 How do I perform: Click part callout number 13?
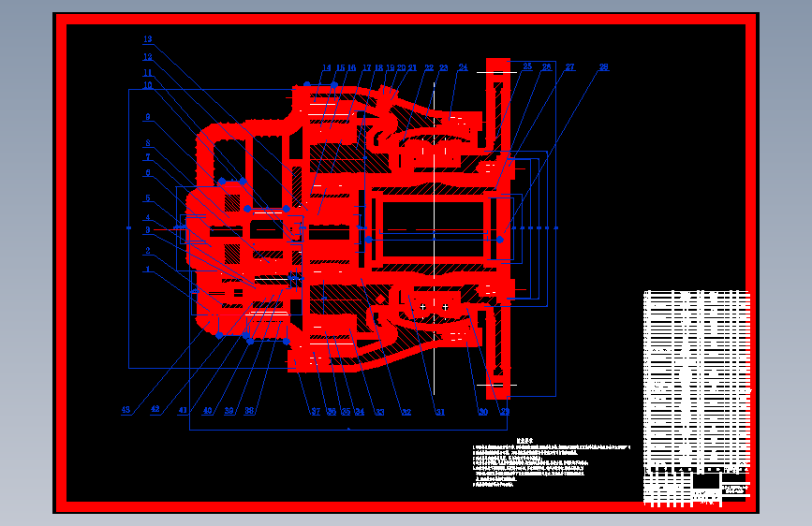coord(148,38)
